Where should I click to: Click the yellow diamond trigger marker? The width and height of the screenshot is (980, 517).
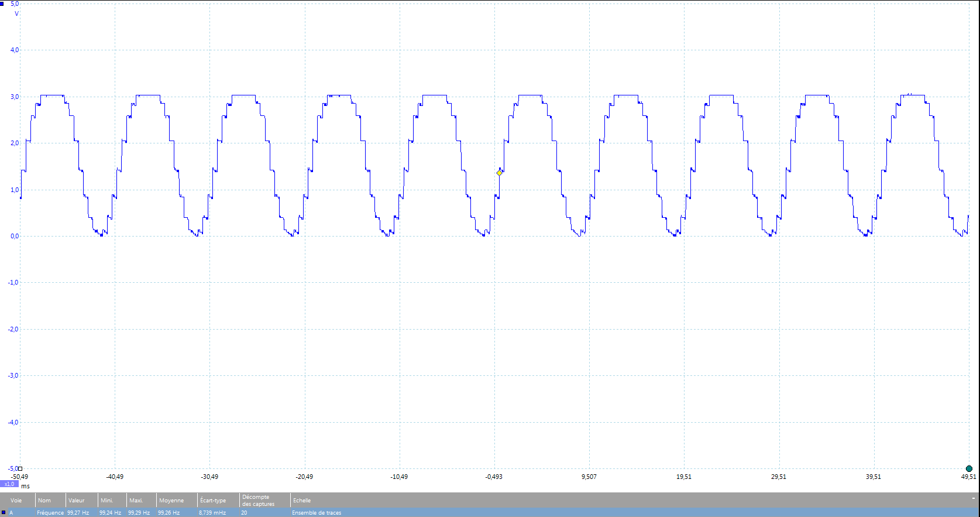point(499,173)
